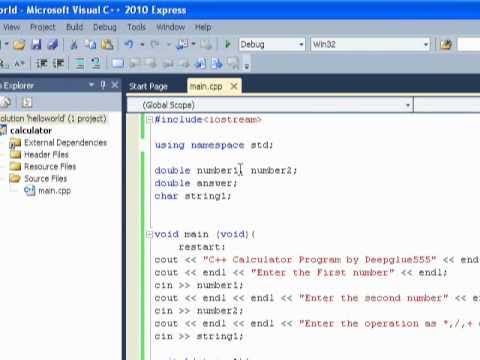Image resolution: width=480 pixels, height=360 pixels.
Task: Select the External Dependencies folder
Action: click(x=66, y=143)
